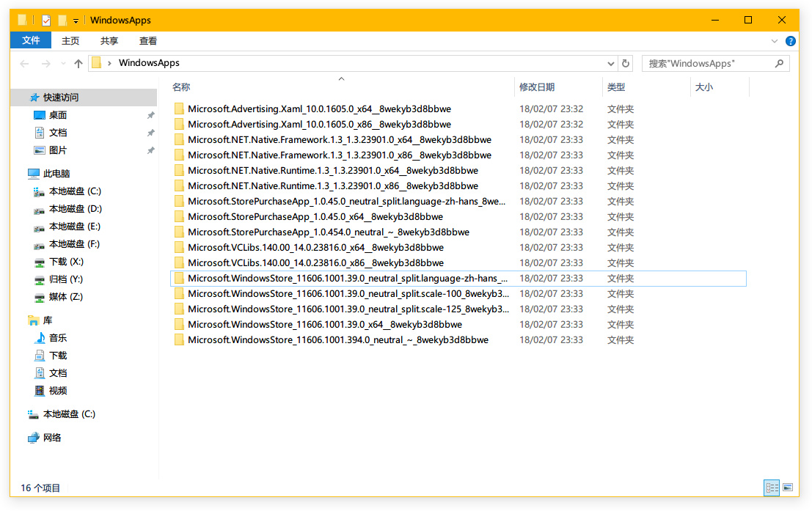The width and height of the screenshot is (812, 511).
Task: Click the Refresh button in address bar
Action: click(625, 63)
